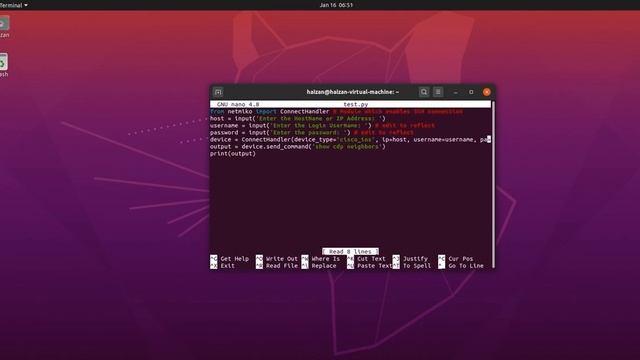Click the 'Go To Line' shortcut label

tap(466, 266)
